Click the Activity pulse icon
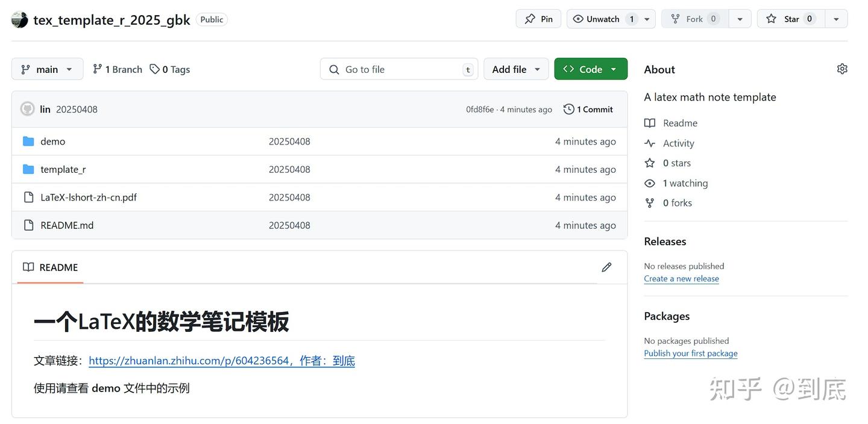The image size is (868, 424). pos(649,143)
